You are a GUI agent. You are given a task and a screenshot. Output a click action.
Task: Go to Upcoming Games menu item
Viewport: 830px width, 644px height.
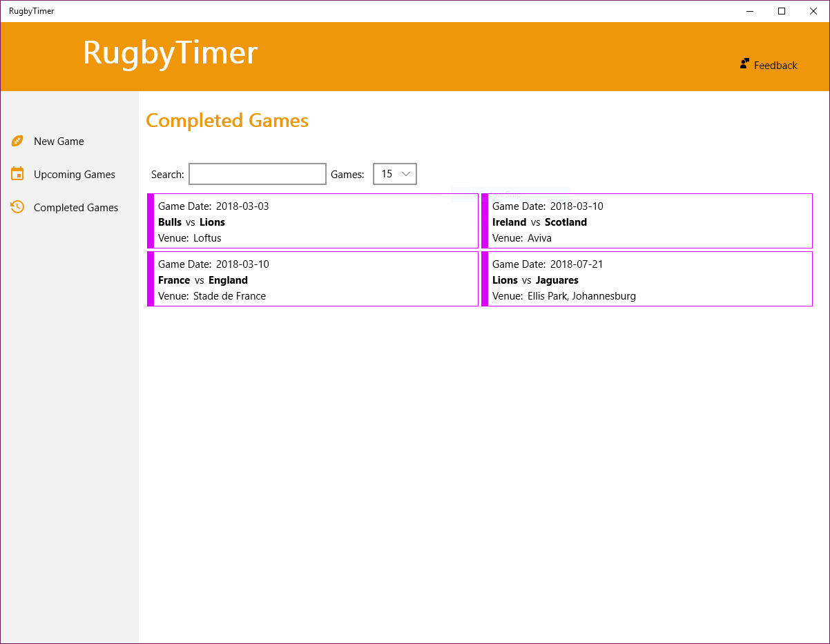[74, 175]
